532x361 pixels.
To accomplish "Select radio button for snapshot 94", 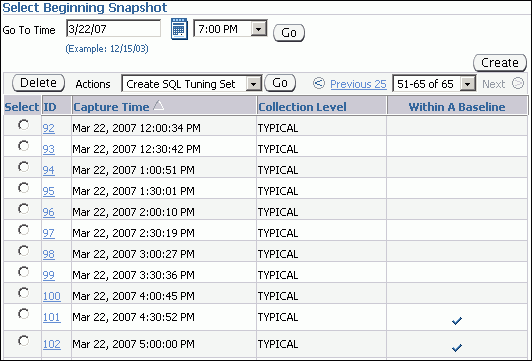I will coord(23,167).
